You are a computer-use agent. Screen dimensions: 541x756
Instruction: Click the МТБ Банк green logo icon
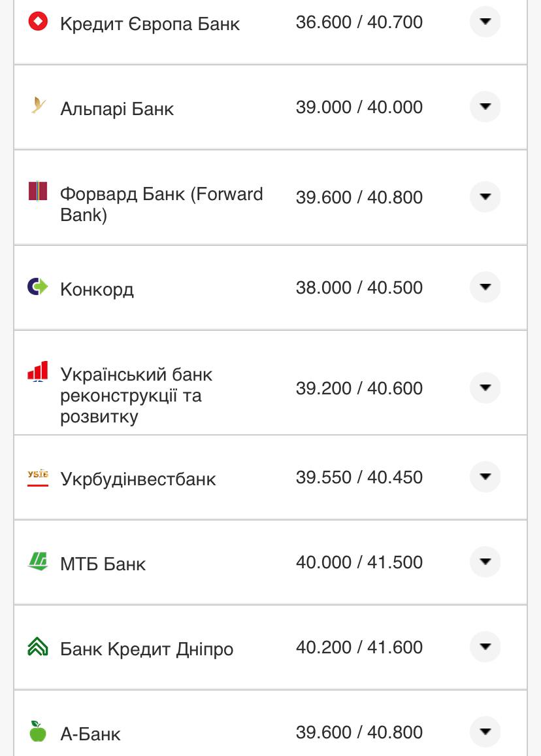38,561
